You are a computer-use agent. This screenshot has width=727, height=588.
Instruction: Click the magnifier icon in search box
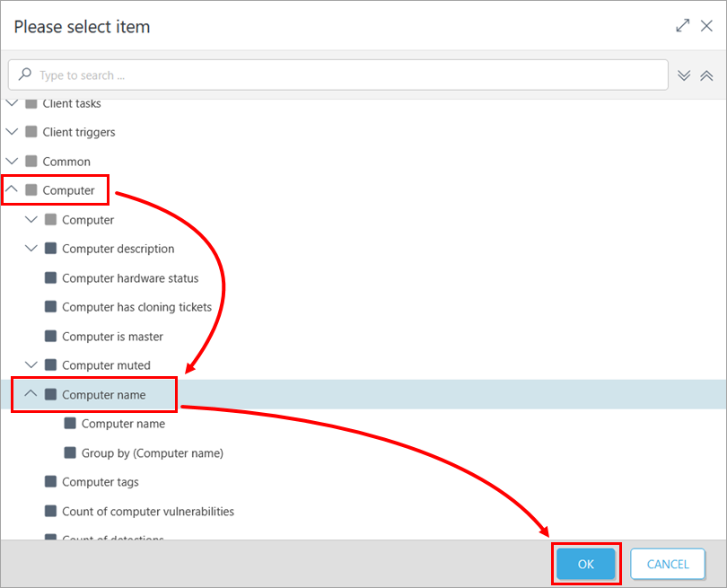25,75
